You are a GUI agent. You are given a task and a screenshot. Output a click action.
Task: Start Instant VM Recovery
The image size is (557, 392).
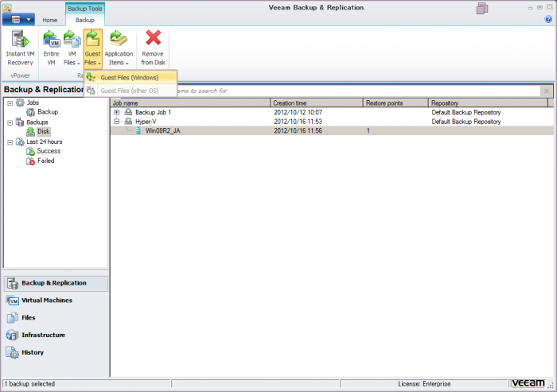click(x=20, y=49)
